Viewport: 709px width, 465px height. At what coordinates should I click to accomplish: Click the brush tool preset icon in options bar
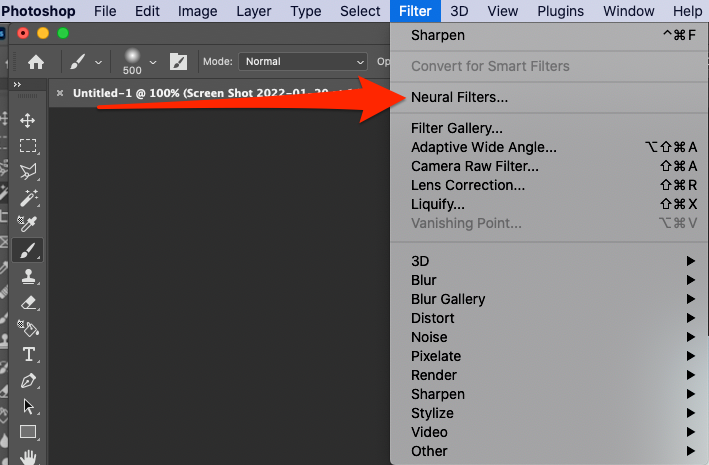[78, 62]
